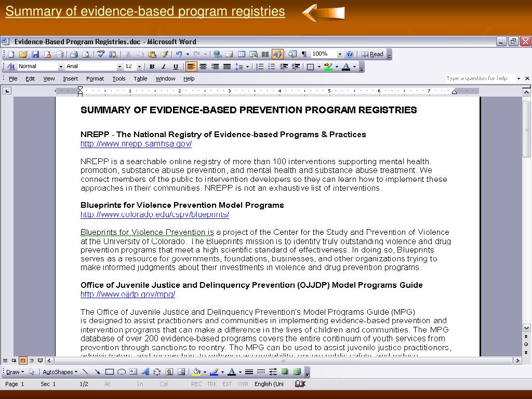Open Print Preview
This screenshot has height=399, width=532.
pos(87,54)
